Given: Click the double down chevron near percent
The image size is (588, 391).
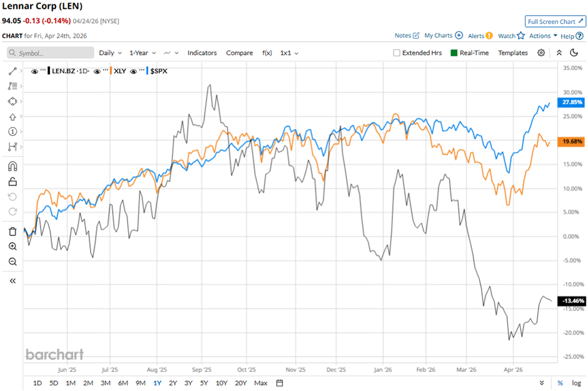Looking at the screenshot, I should pyautogui.click(x=542, y=383).
